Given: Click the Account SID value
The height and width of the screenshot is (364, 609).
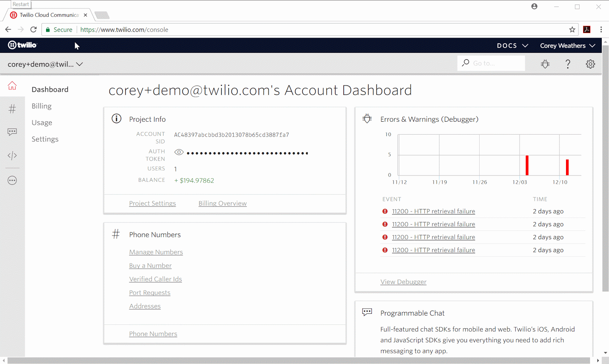Looking at the screenshot, I should [x=231, y=135].
